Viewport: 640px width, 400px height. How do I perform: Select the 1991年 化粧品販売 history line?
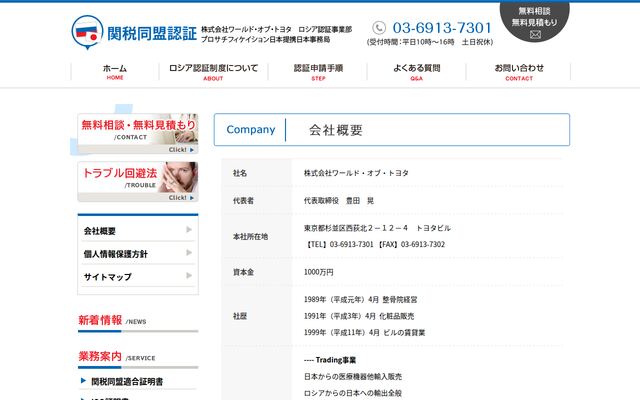(x=359, y=316)
